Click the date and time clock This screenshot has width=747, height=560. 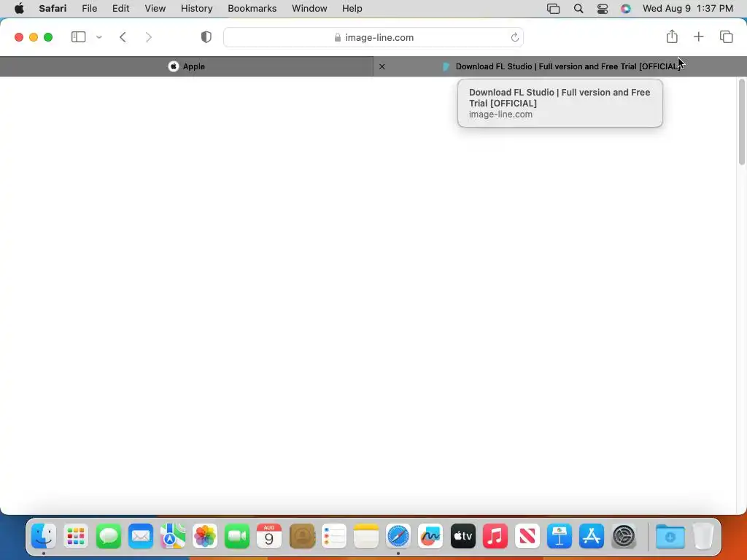[687, 9]
